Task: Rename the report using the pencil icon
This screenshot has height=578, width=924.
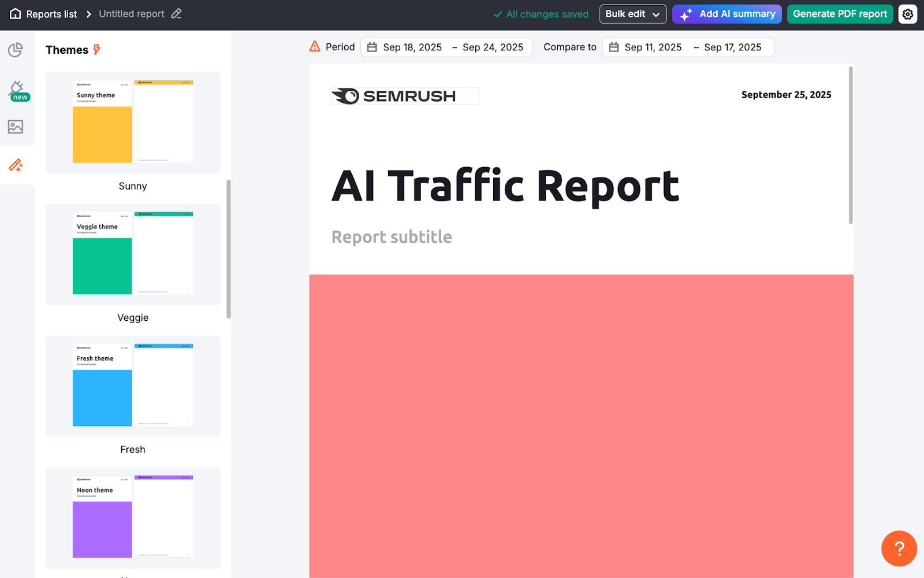Action: [x=177, y=13]
